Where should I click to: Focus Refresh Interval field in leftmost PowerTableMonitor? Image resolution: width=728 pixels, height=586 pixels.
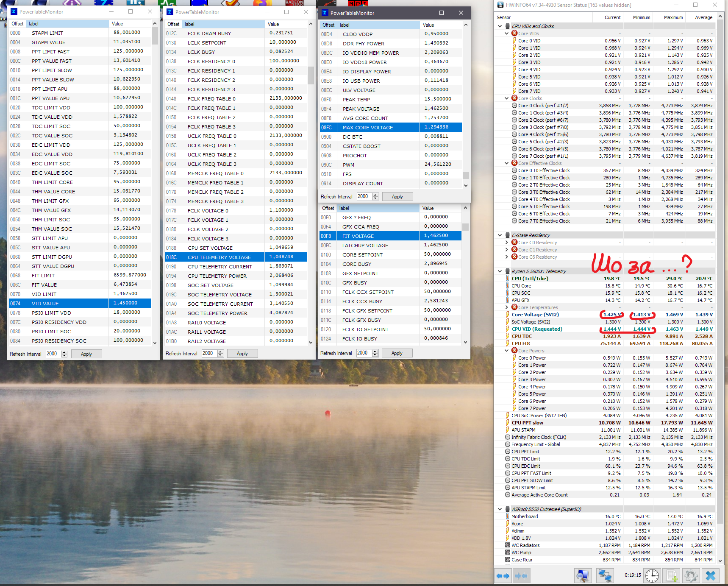[53, 354]
